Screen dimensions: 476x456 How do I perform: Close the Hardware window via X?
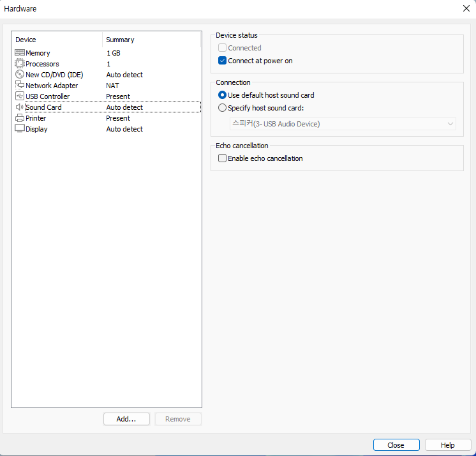(466, 8)
